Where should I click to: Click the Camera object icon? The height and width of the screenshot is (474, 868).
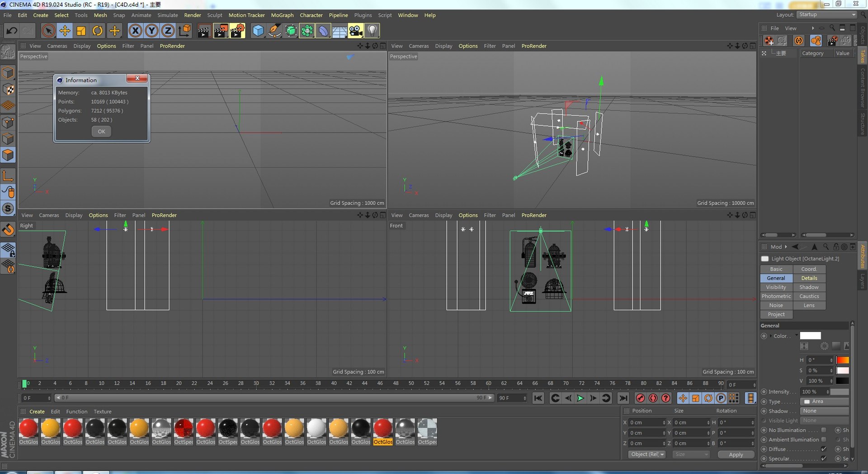click(x=356, y=31)
